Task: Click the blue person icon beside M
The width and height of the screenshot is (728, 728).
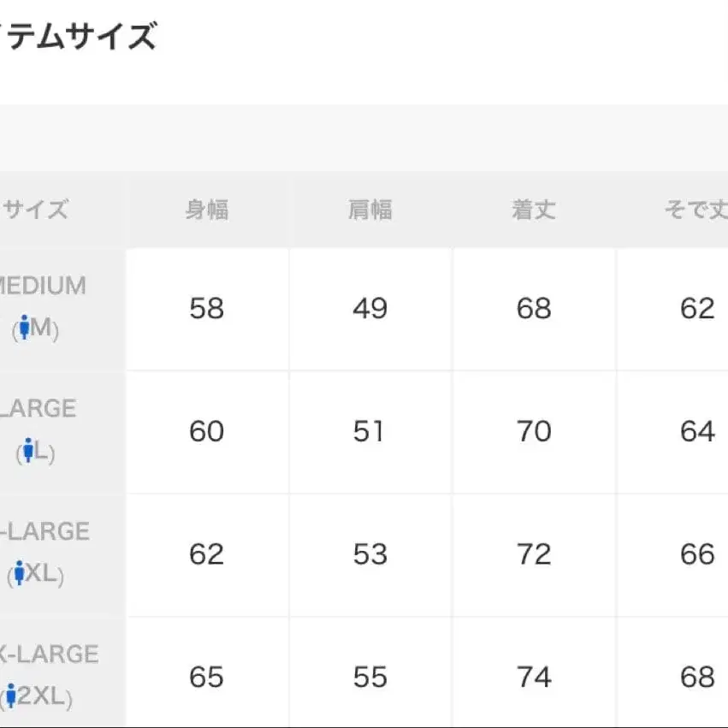Action: (25, 328)
